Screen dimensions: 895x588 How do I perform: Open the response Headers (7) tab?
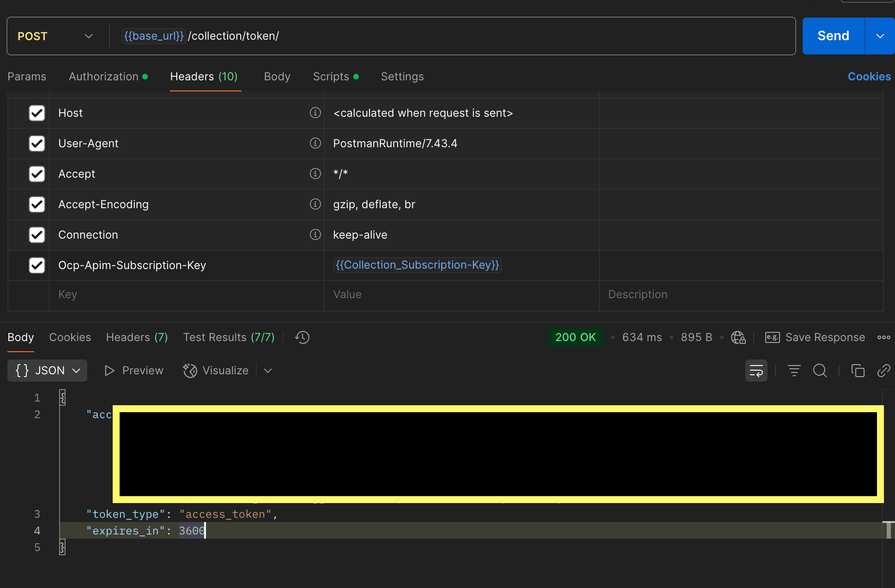click(137, 337)
